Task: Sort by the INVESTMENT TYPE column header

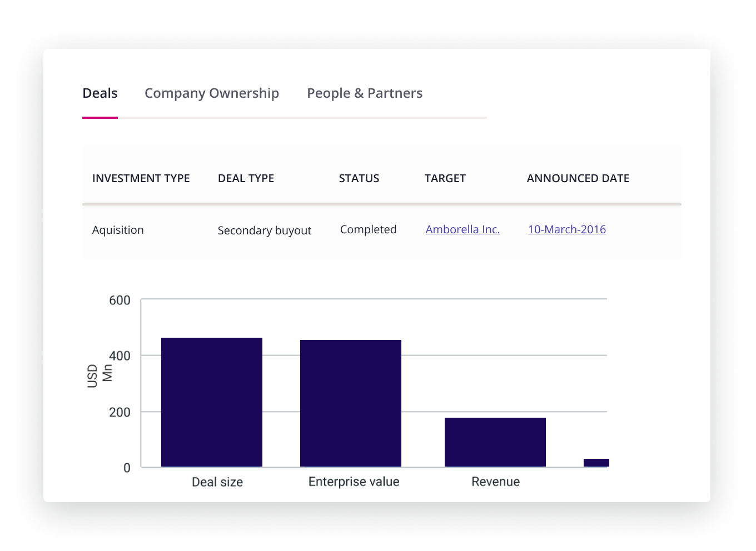Action: [x=141, y=178]
